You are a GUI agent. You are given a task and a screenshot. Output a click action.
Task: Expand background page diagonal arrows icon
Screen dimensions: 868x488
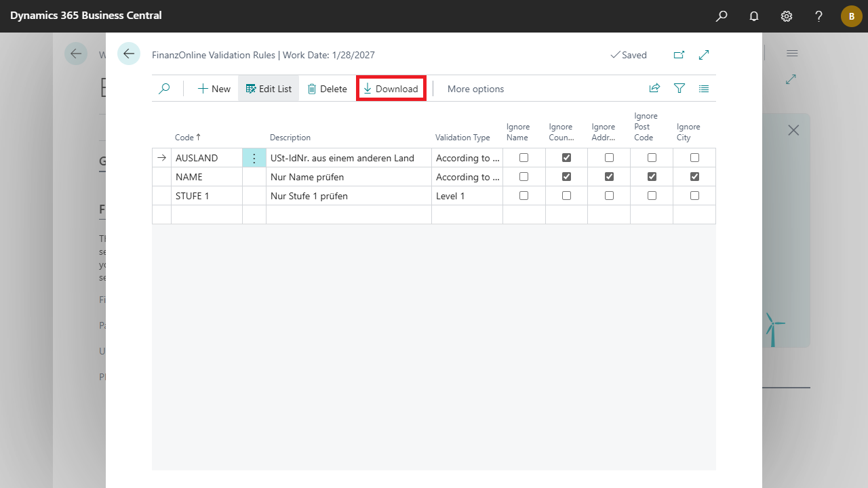[x=791, y=79]
